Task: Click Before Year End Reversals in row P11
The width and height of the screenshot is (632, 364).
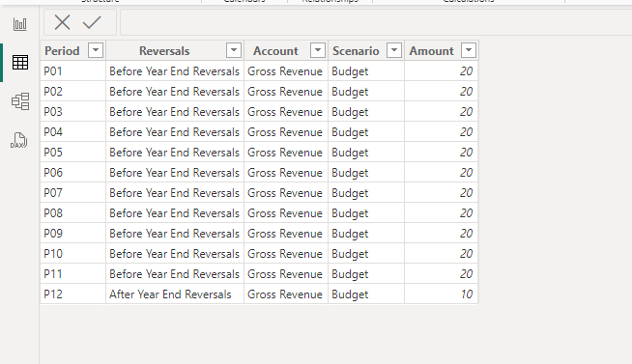Action: click(175, 274)
